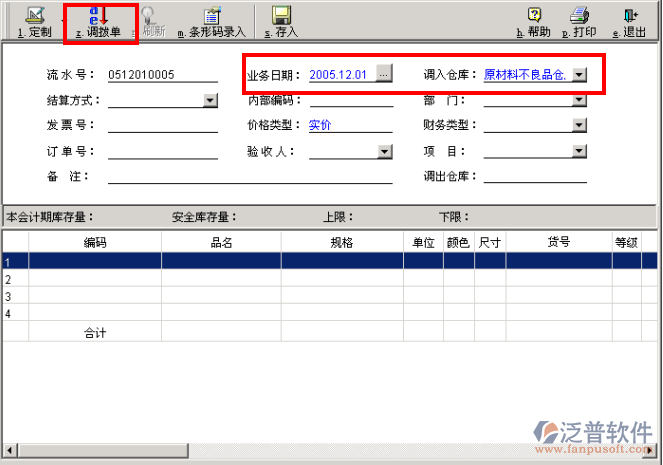Open the 定制 customize tool

click(34, 22)
